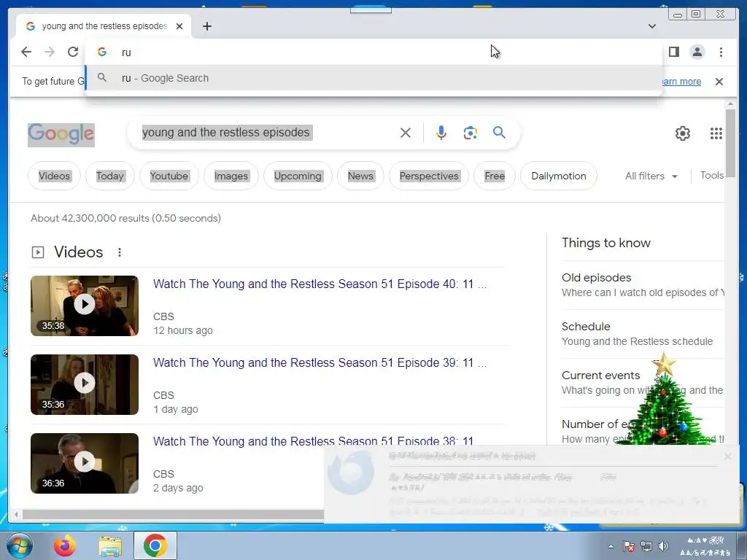
Task: Click the browser forward arrow
Action: click(x=50, y=52)
